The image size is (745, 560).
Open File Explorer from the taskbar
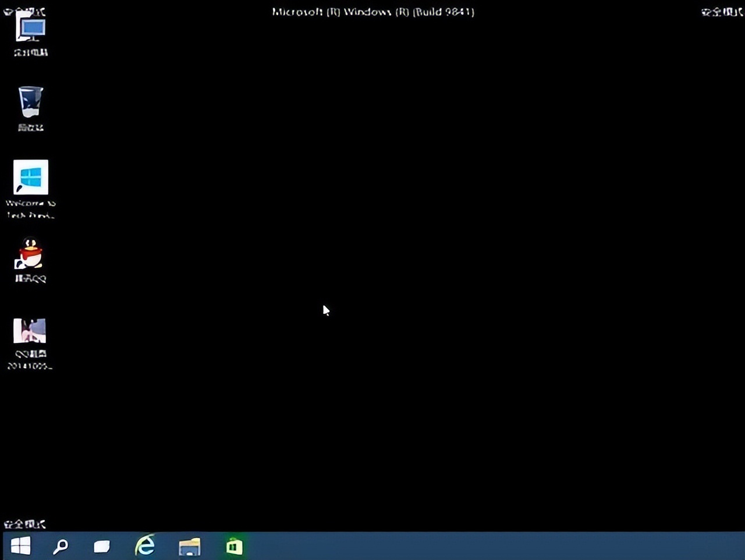pos(189,546)
